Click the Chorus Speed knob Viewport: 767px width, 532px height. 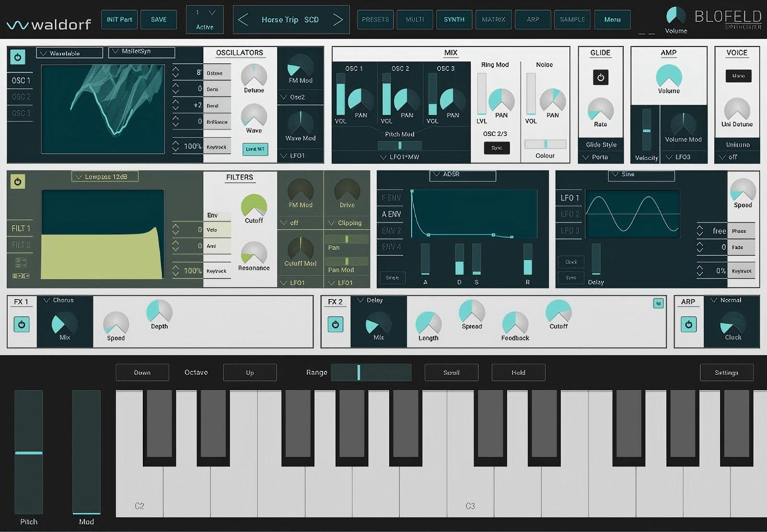click(x=116, y=323)
